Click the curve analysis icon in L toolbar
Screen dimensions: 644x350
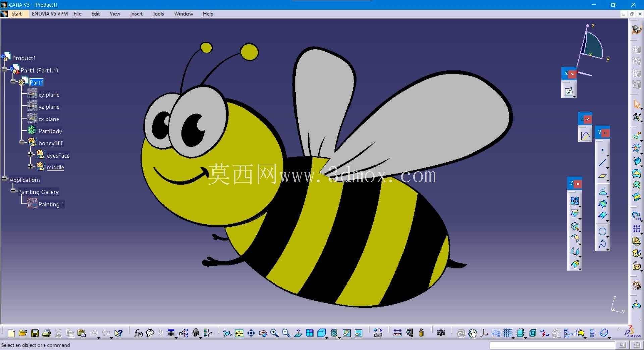(585, 136)
